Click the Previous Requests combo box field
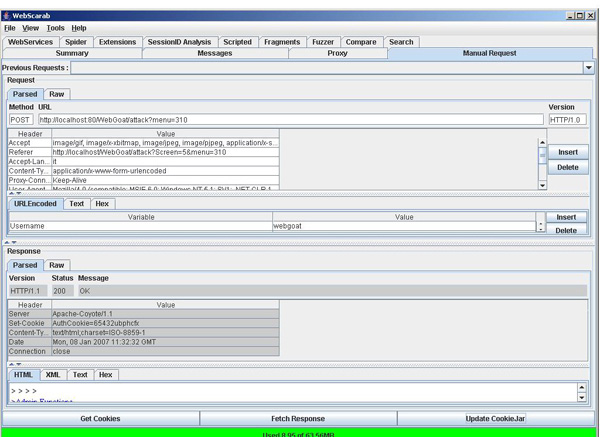Image resolution: width=600 pixels, height=437 pixels. point(327,68)
